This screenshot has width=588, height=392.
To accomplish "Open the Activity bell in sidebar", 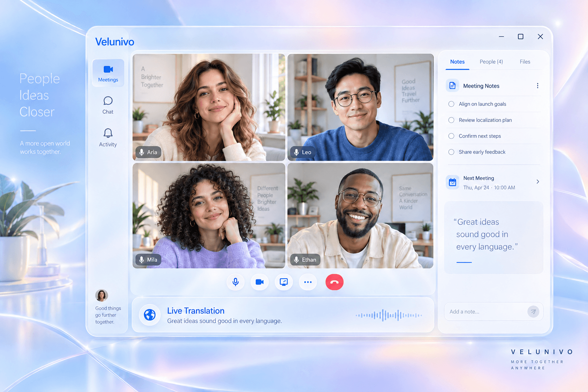I will 108,138.
